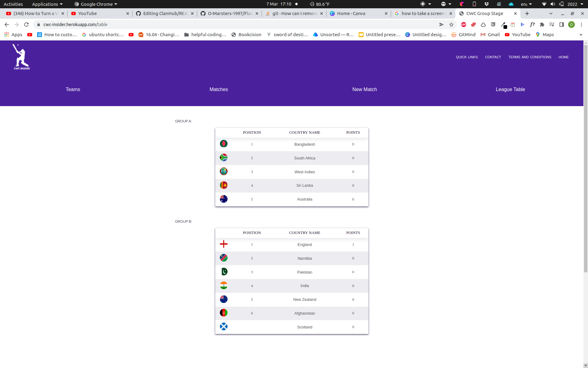Click the Adblock Plus extension icon

click(x=463, y=25)
